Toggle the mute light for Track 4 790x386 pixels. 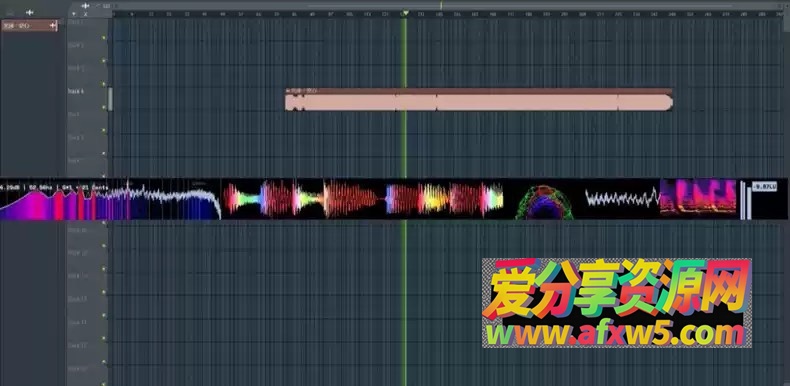(104, 107)
